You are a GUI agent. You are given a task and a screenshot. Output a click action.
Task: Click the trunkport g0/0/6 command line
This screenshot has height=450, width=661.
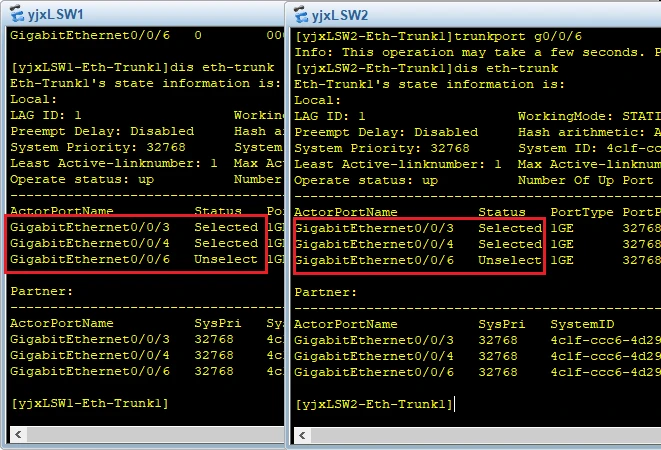tap(475, 36)
